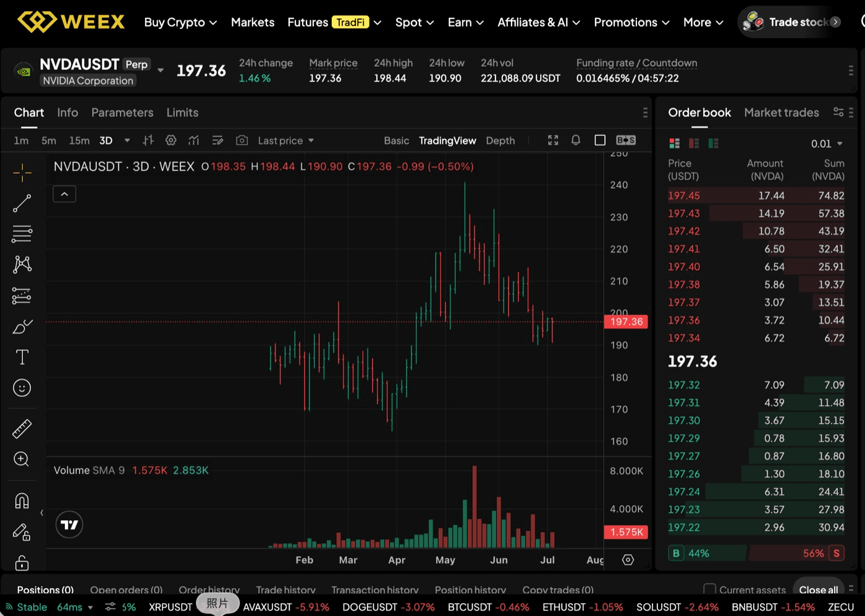Open chart settings gear in toolbar
865x616 pixels.
(x=171, y=140)
